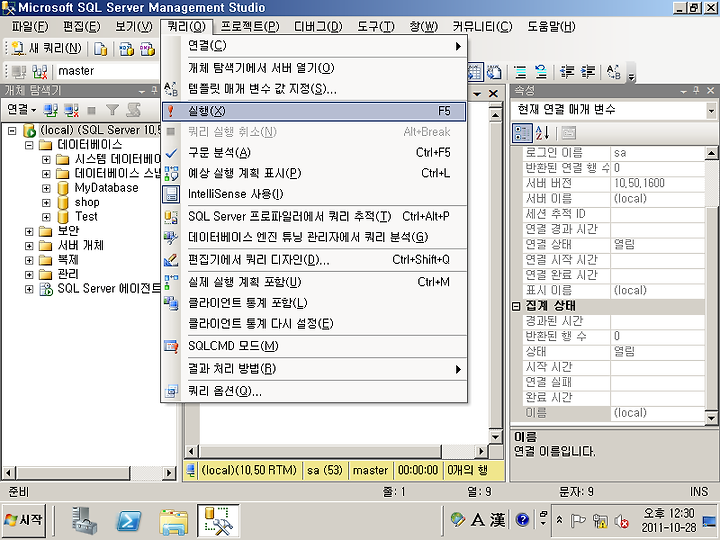Click the New Query (새 쿼리) button

click(x=46, y=48)
